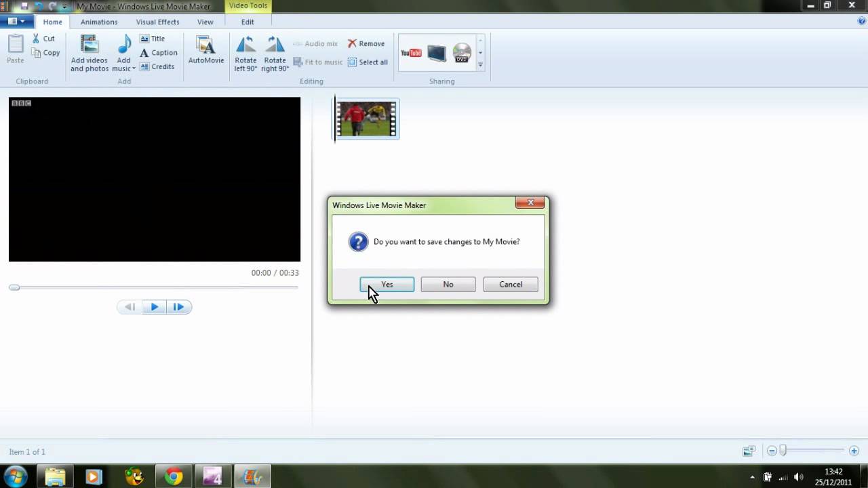
Task: Click the Rotate right 90° icon
Action: (275, 45)
